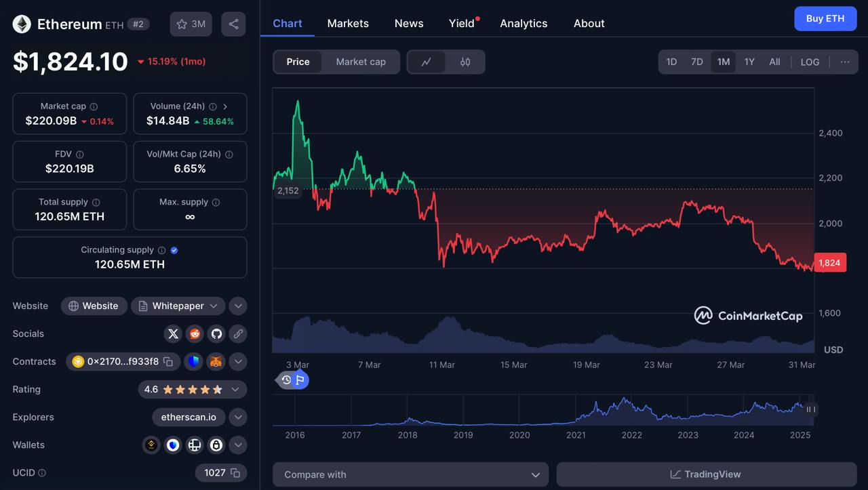Click MetaMask fox icon in Contracts row

(216, 362)
